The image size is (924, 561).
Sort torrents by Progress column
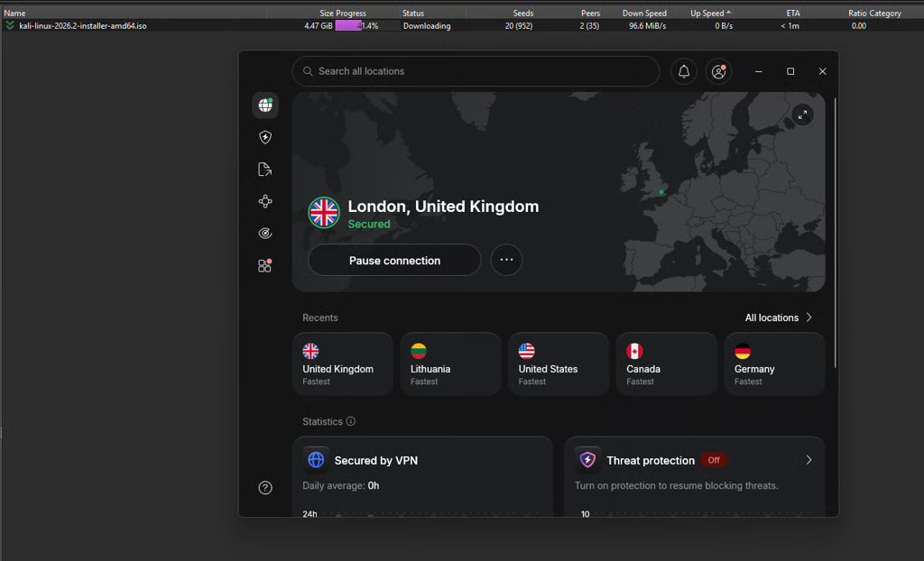point(351,13)
